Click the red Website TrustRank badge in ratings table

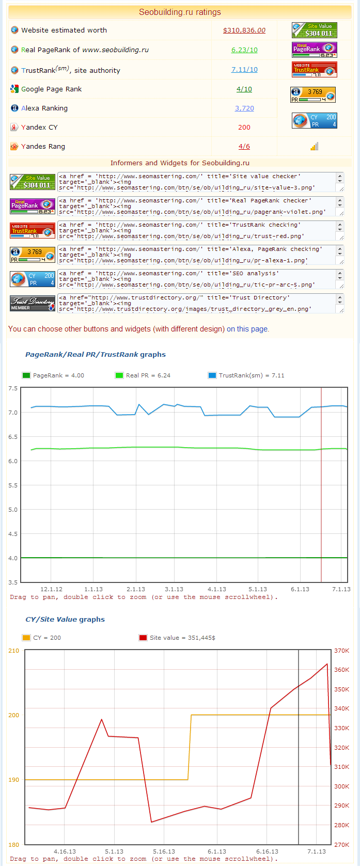(315, 69)
